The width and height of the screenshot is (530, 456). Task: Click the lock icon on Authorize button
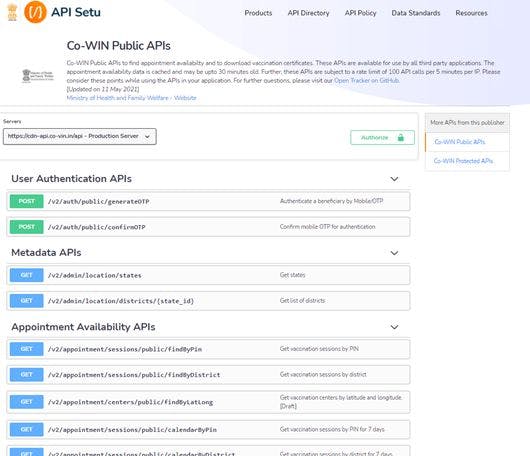pyautogui.click(x=401, y=137)
